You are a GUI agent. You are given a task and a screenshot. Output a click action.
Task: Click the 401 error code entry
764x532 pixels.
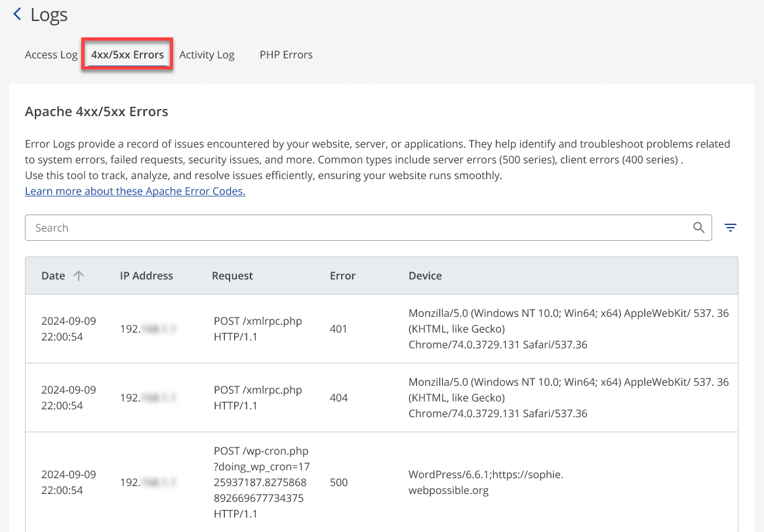coord(339,329)
